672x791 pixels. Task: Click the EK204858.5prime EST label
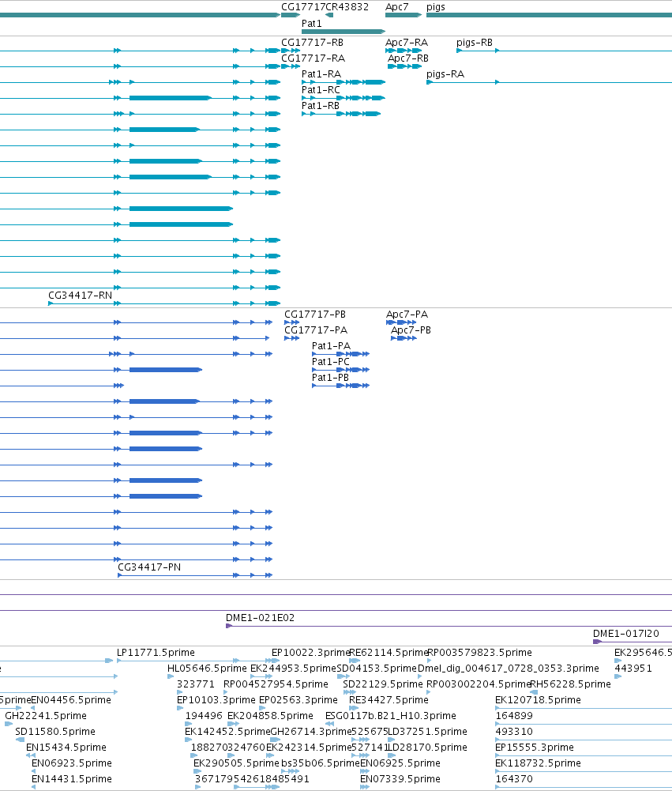(270, 716)
